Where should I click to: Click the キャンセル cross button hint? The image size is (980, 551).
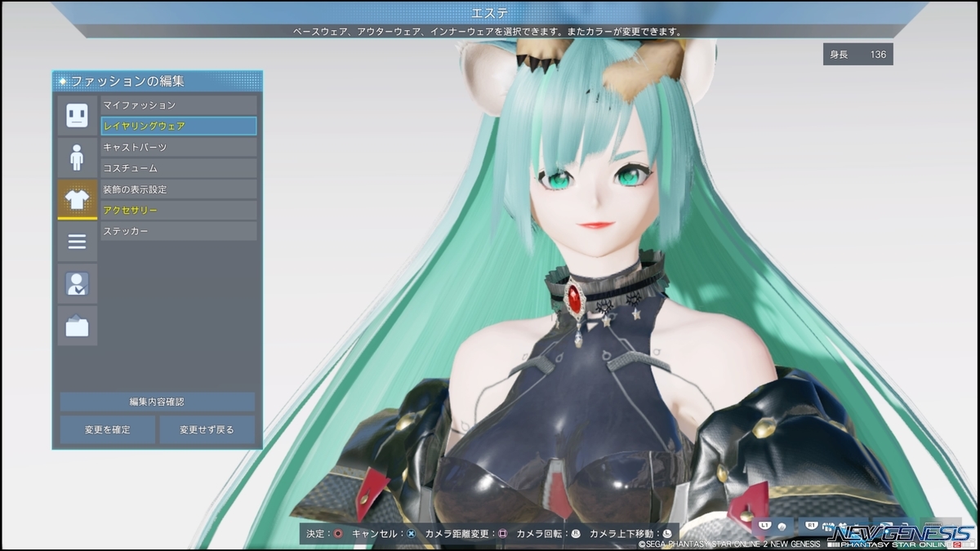coord(412,534)
